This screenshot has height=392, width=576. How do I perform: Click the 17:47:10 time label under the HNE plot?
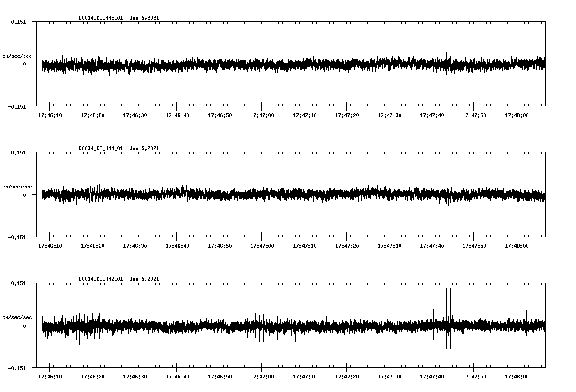click(x=305, y=115)
